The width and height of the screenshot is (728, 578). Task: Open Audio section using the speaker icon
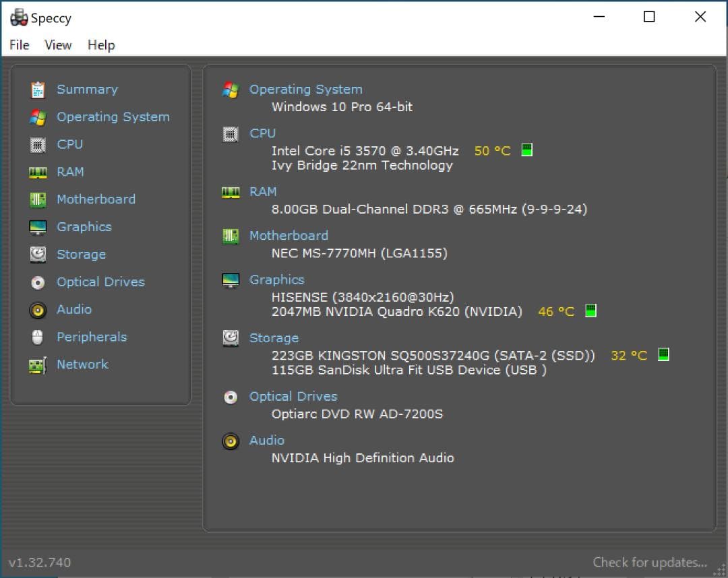pos(39,309)
